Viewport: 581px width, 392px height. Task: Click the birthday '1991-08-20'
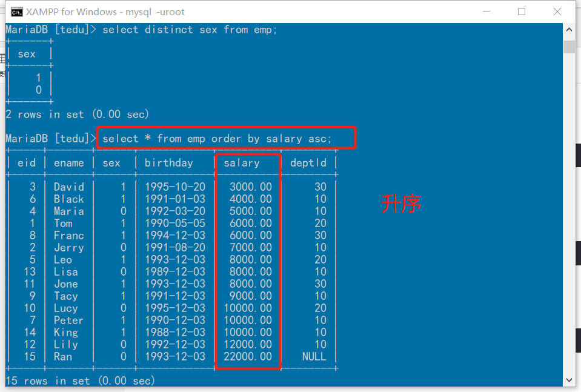click(175, 248)
